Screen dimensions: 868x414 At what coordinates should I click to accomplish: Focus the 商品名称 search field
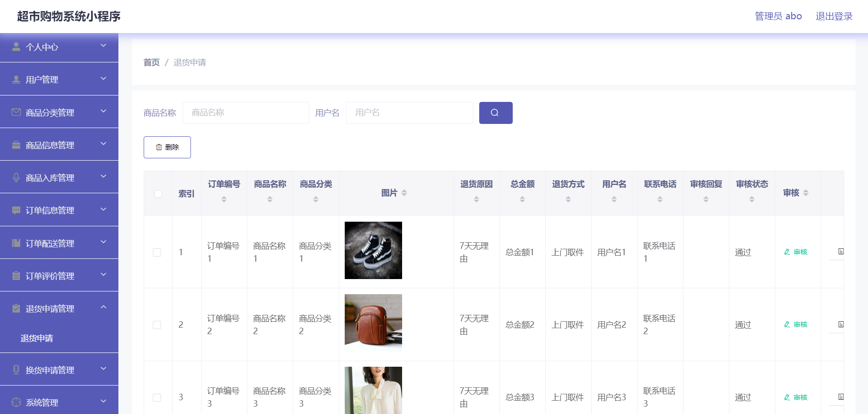[x=246, y=113]
